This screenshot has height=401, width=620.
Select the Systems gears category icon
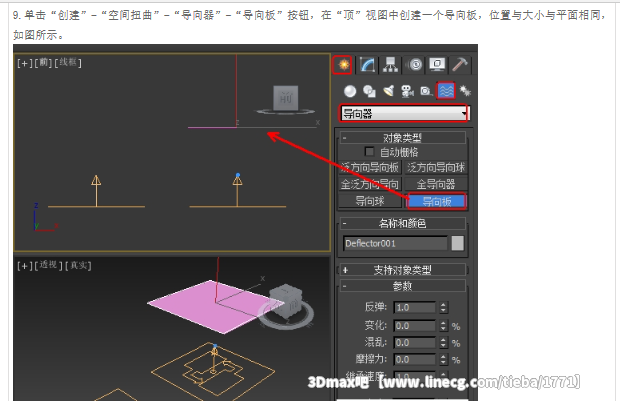465,91
